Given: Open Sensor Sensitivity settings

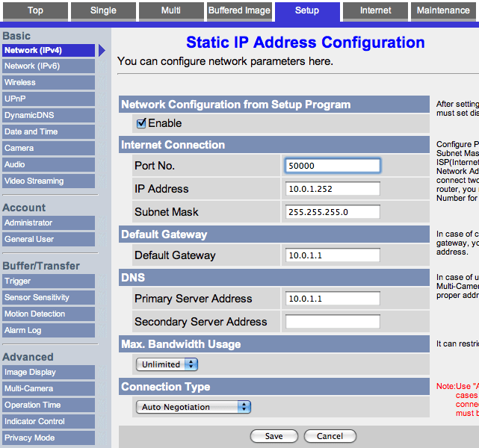Looking at the screenshot, I should pos(49,298).
